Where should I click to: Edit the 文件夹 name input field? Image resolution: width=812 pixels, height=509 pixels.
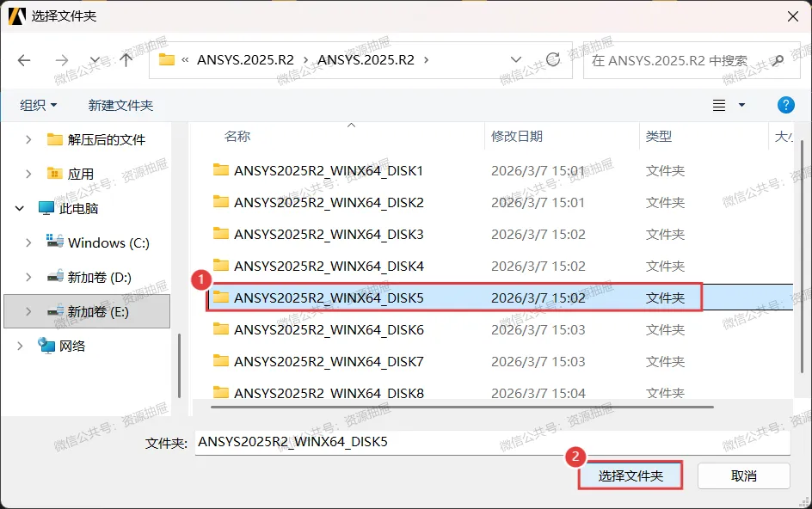pyautogui.click(x=493, y=442)
